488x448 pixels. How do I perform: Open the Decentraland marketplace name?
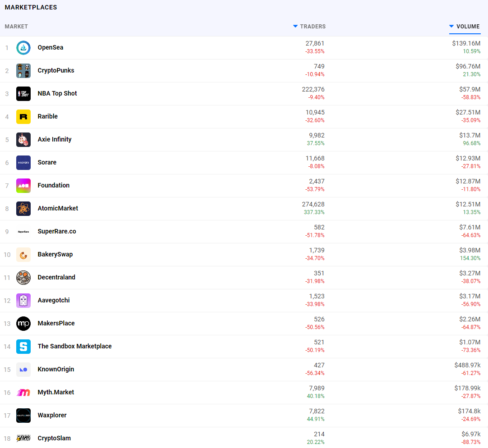[x=56, y=278]
